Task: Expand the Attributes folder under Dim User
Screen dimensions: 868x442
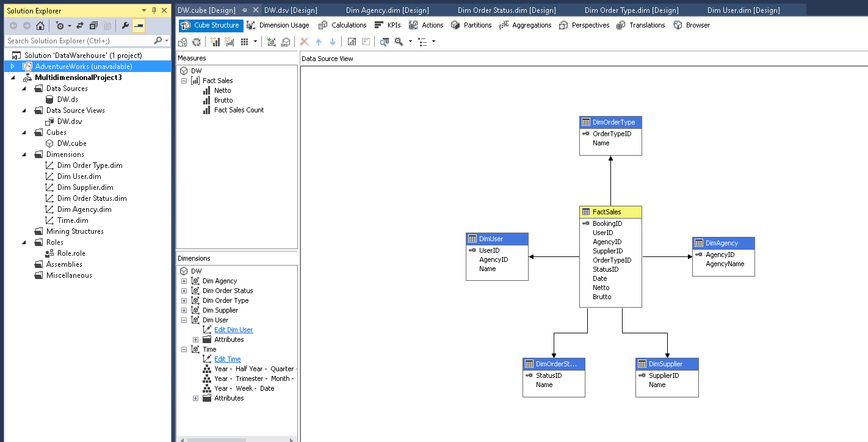Action: [195, 339]
